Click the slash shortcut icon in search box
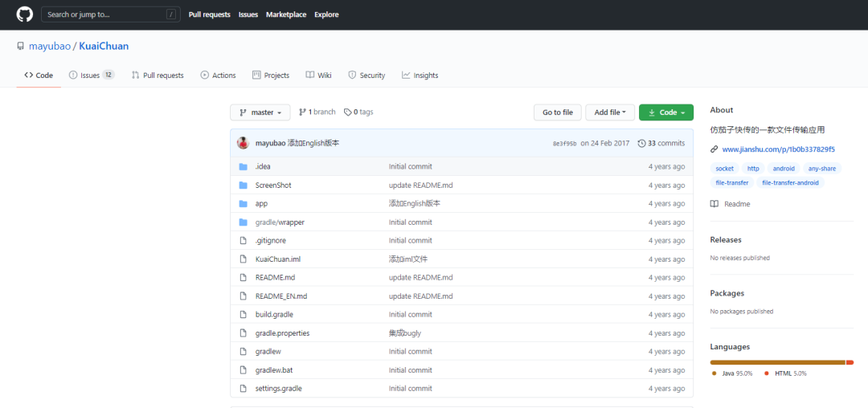Viewport: 868px width, 408px height. tap(171, 15)
